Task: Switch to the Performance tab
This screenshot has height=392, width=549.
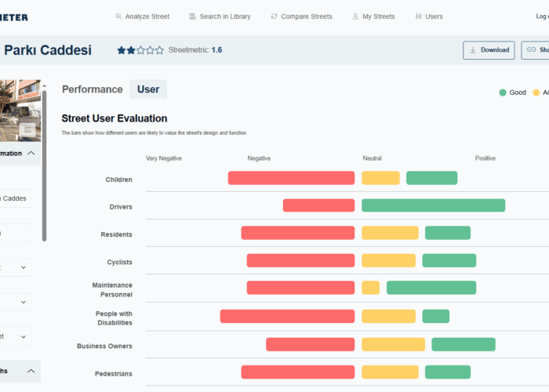Action: (93, 89)
